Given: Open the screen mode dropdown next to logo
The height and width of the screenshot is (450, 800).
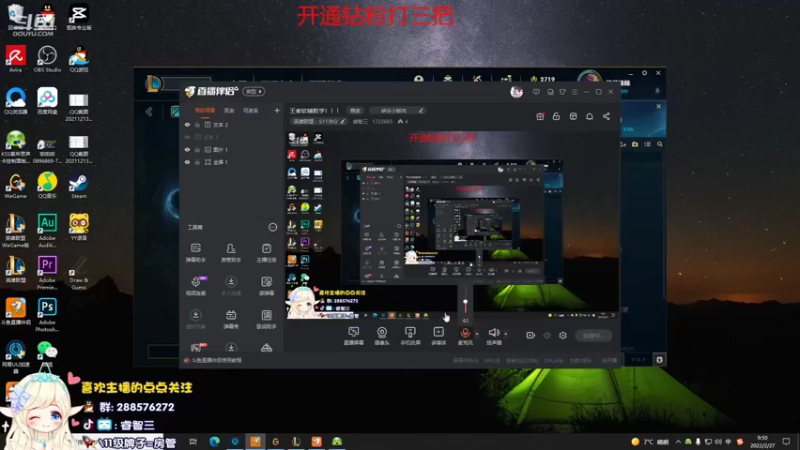Looking at the screenshot, I should point(254,91).
